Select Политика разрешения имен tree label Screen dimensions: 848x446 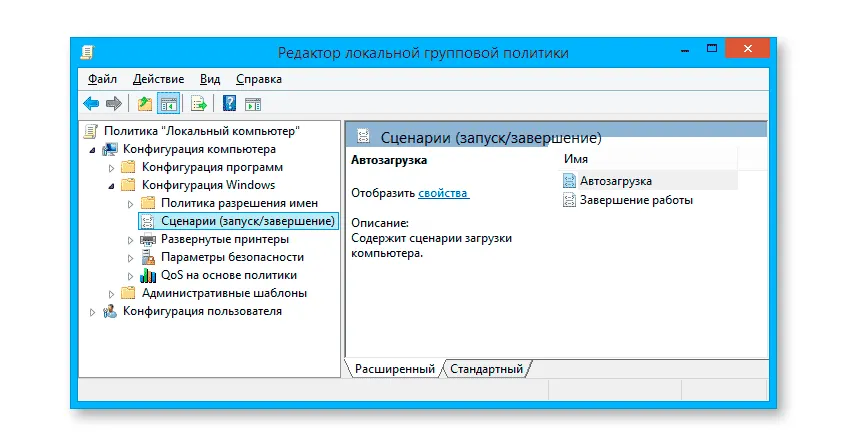click(x=240, y=203)
